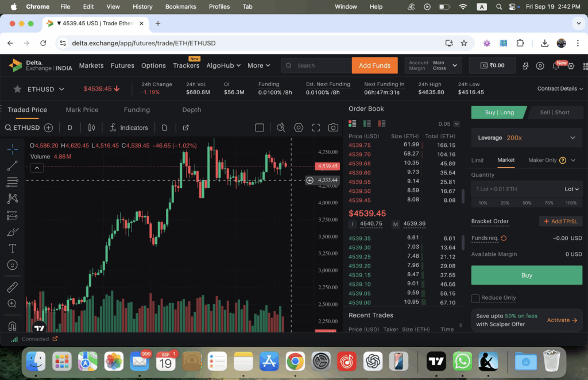
Task: Open the indicator templates icon
Action: coord(165,128)
